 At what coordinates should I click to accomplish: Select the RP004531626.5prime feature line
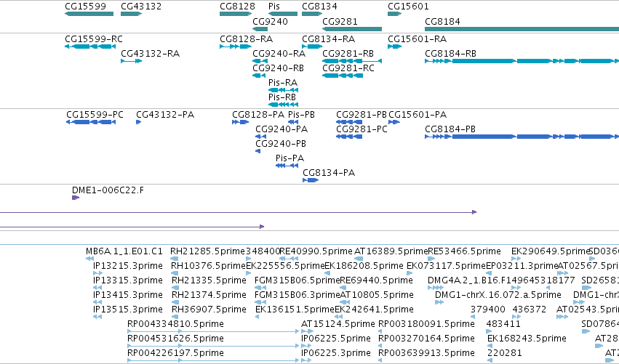pyautogui.click(x=213, y=347)
